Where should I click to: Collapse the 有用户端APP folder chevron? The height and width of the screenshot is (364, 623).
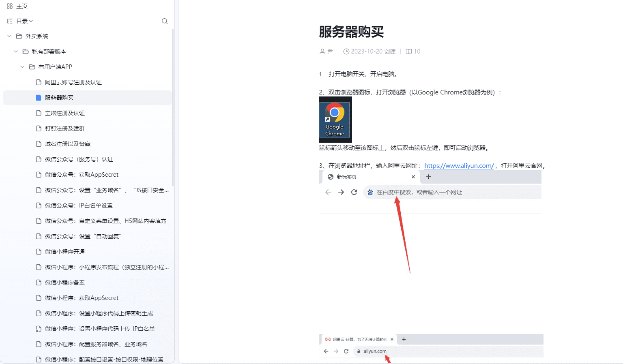[x=22, y=67]
